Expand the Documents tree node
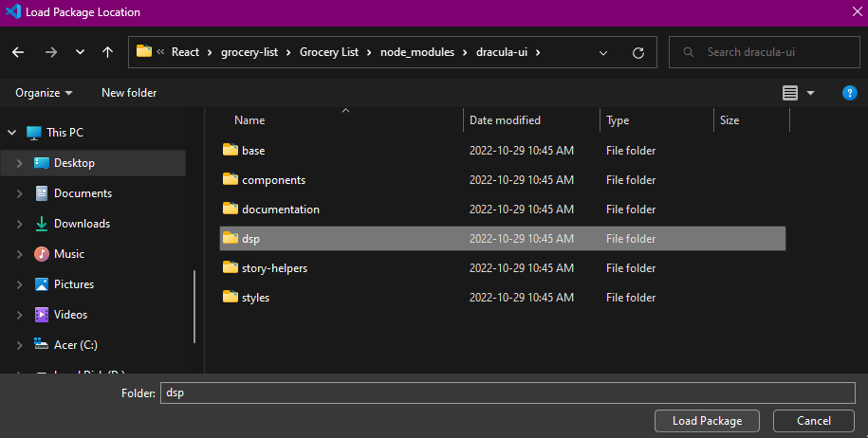Image resolution: width=868 pixels, height=438 pixels. (x=19, y=193)
